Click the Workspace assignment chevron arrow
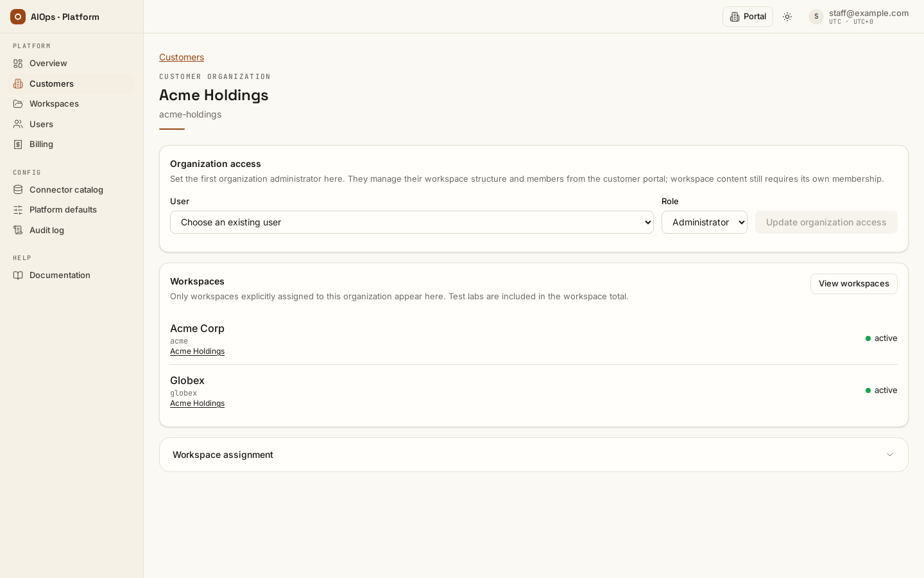The width and height of the screenshot is (924, 578). click(x=890, y=455)
